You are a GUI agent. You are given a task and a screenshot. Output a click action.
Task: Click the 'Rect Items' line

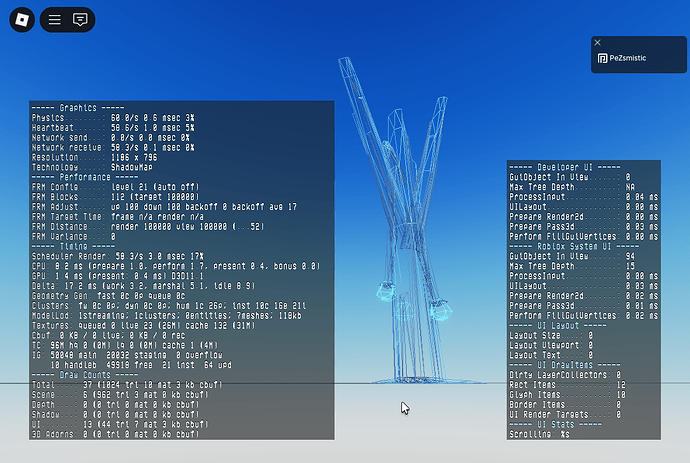point(567,385)
